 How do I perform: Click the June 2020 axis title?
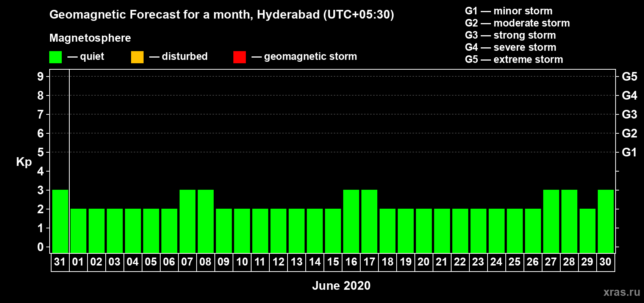click(341, 286)
